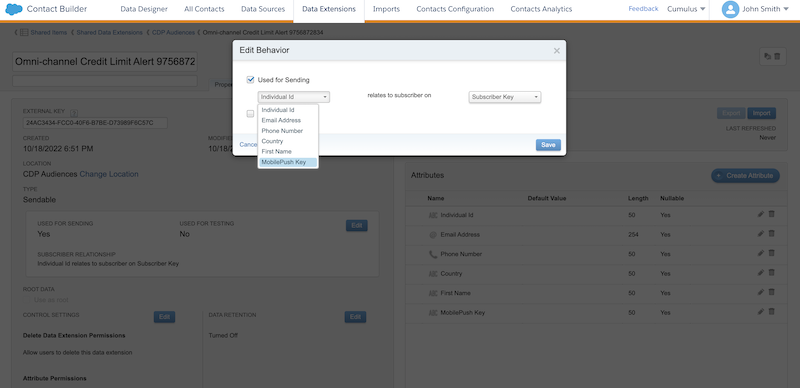Go to Shared Items breadcrumb
The height and width of the screenshot is (388, 800).
48,33
